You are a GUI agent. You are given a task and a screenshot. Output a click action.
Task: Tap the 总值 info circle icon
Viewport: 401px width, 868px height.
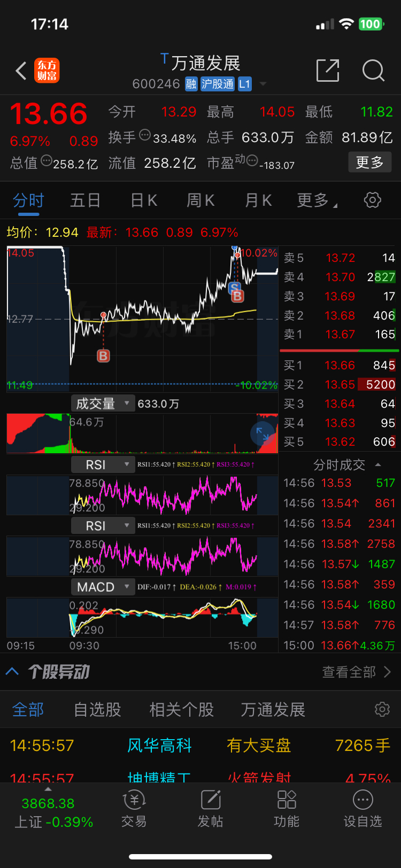click(47, 160)
